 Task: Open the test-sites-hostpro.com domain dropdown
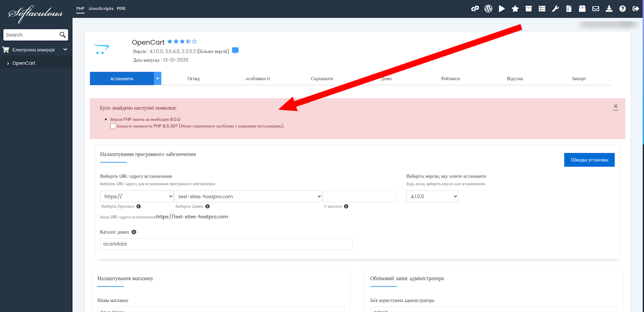tap(248, 196)
